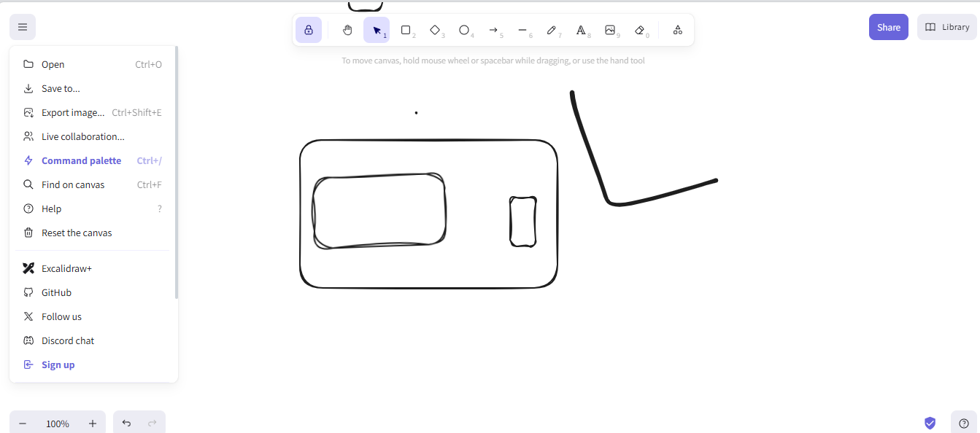Choose the Diamond shape tool
This screenshot has width=980, height=433.
435,30
